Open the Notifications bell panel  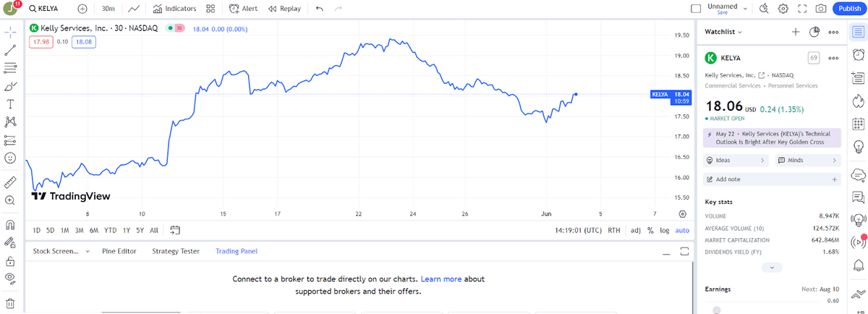tap(858, 265)
